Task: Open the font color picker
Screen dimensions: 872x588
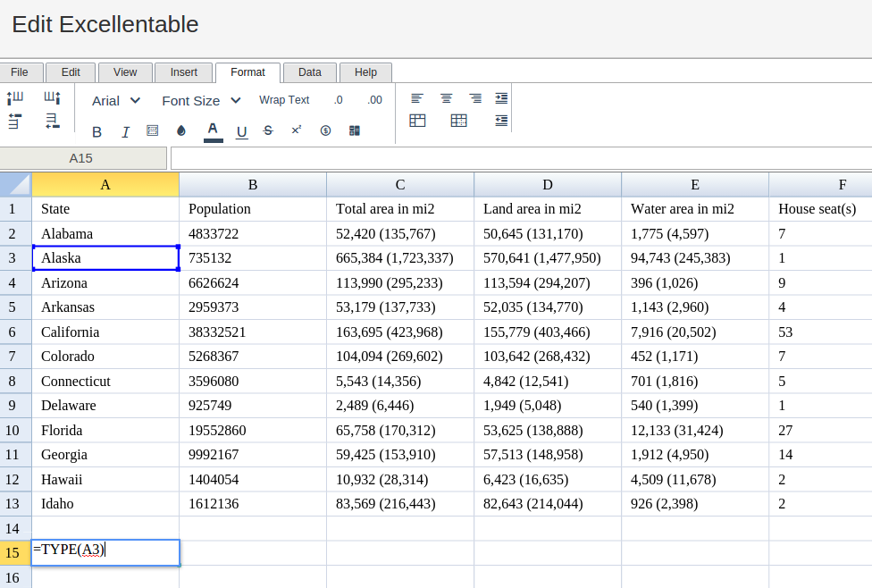Action: tap(213, 130)
